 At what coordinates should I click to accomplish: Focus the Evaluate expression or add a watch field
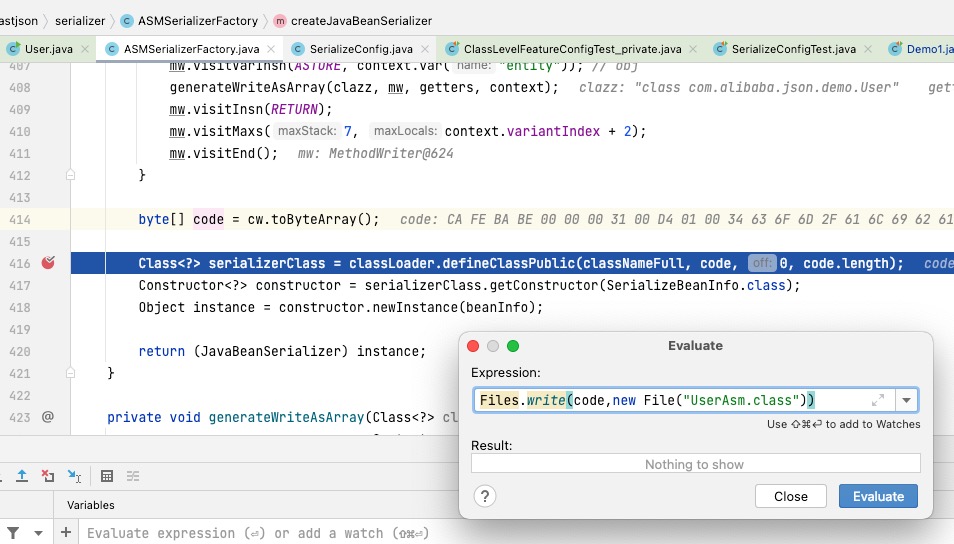coord(517,533)
